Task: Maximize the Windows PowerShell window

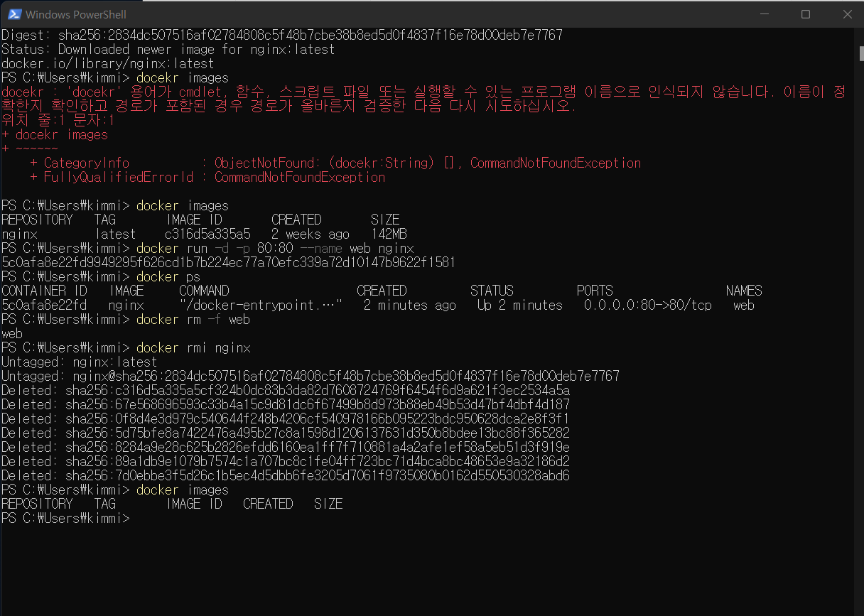Action: (x=806, y=14)
